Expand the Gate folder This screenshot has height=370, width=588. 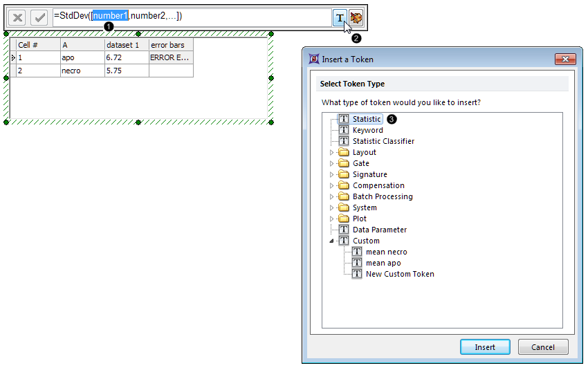pyautogui.click(x=331, y=163)
